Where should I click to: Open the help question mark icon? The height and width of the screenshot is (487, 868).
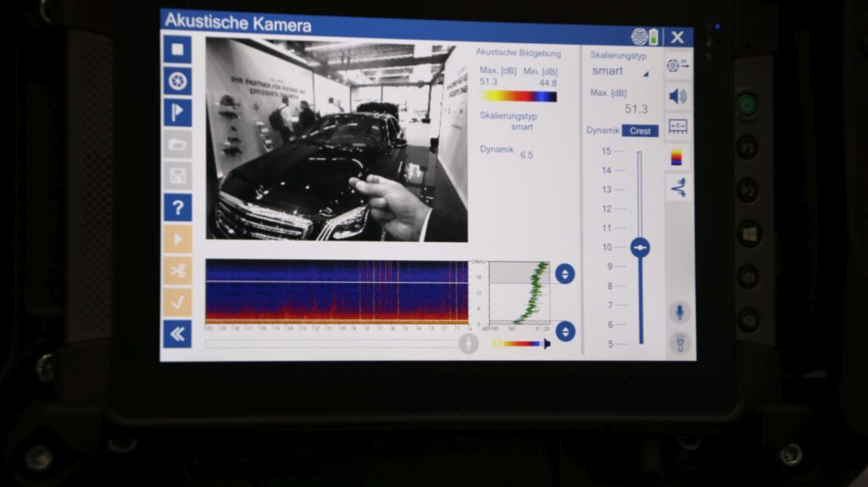pos(177,208)
